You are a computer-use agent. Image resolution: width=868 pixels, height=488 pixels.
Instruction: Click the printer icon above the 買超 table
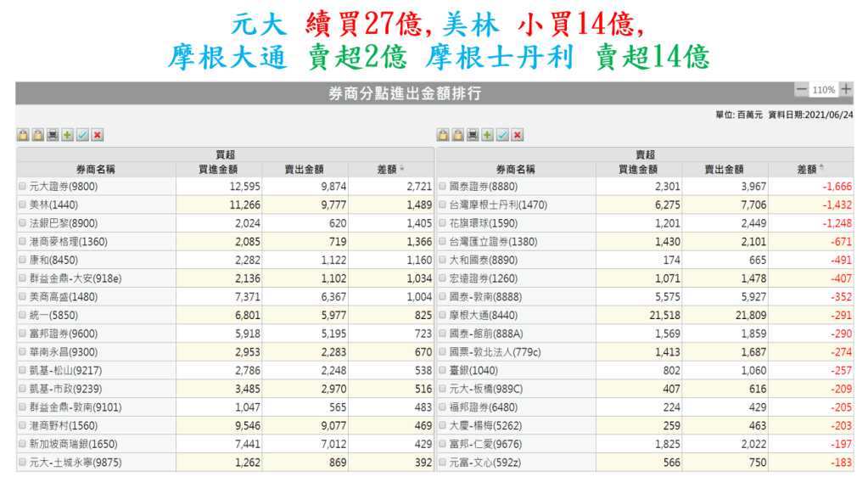point(53,135)
